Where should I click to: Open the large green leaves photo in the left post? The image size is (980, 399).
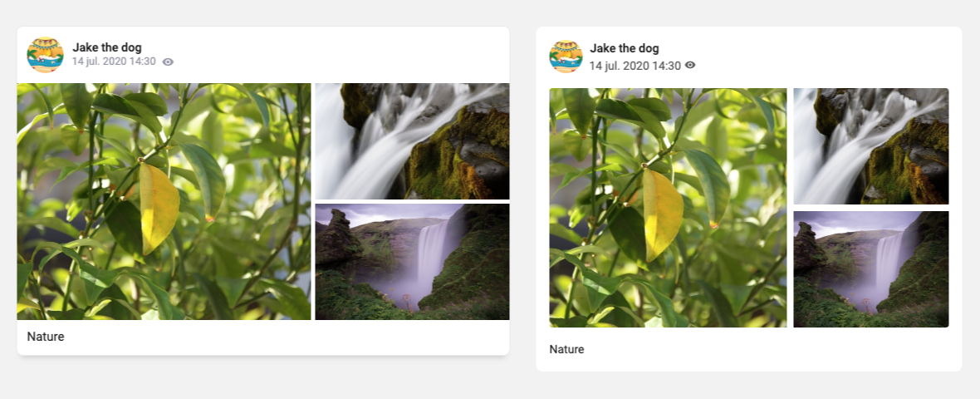click(164, 201)
